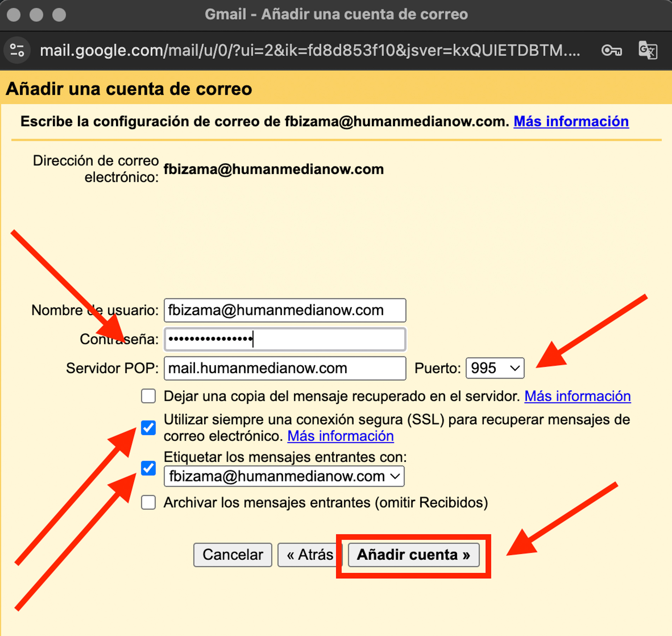Uncheck 'Etiquetar los mensajes entrantes con'
The height and width of the screenshot is (636, 672).
148,468
